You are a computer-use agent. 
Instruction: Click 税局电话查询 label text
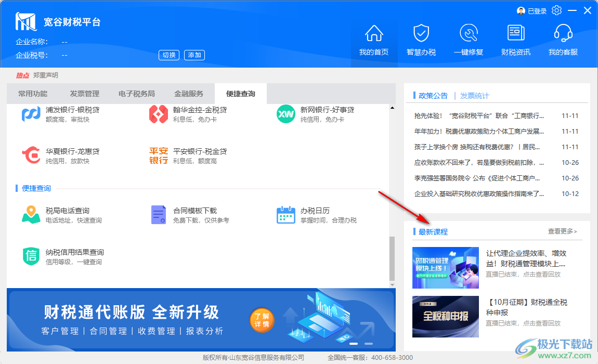tap(68, 211)
